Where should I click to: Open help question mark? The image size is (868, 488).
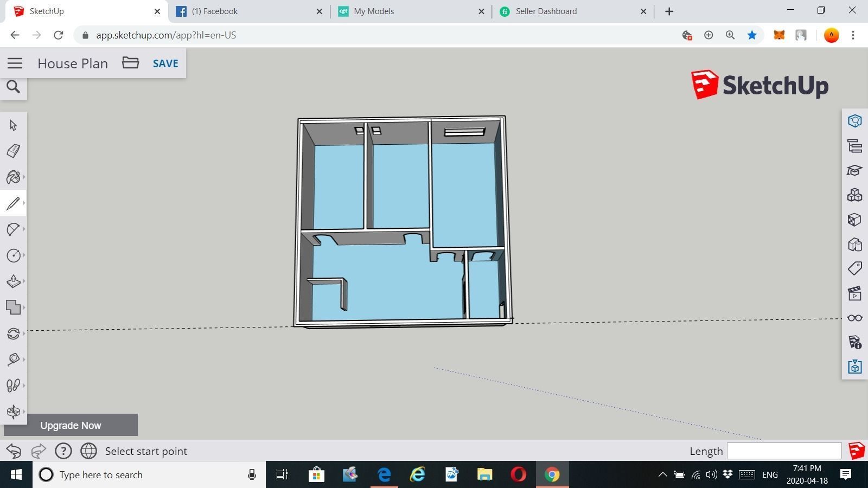[x=63, y=451]
